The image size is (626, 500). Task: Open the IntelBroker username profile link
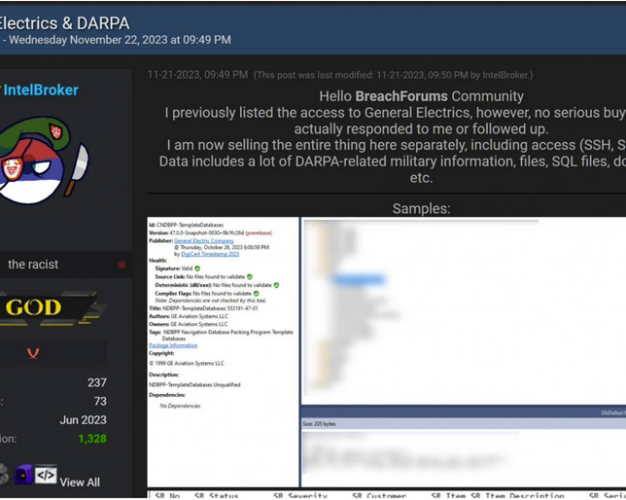[x=41, y=90]
